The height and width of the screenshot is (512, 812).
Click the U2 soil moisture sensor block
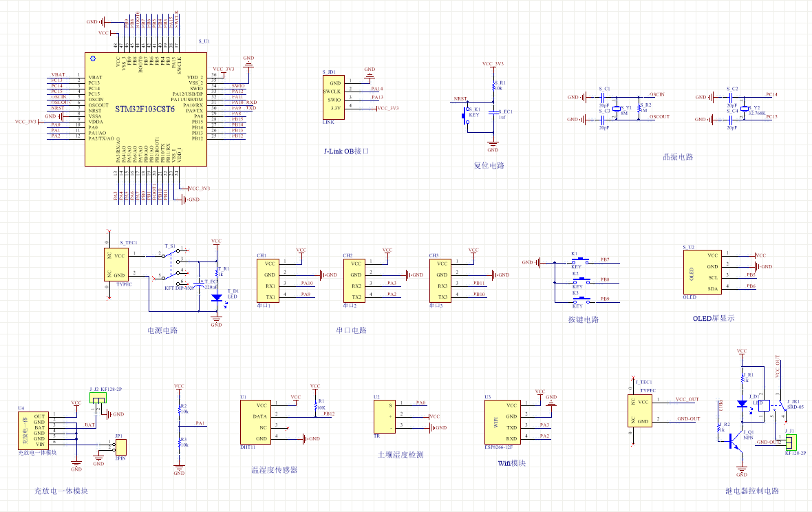point(385,417)
